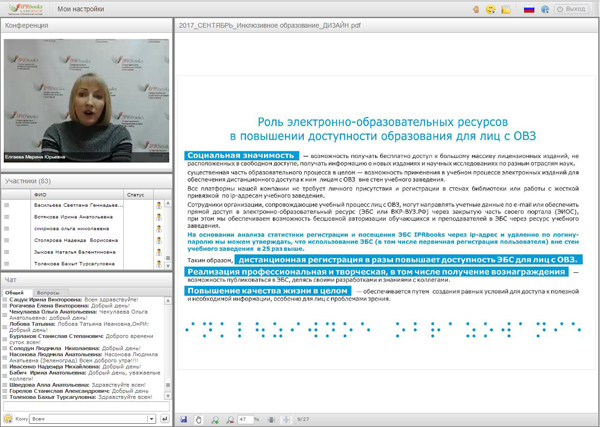Click the zoom in magnifier icon
Viewport: 600px width, 427px height.
[215, 419]
